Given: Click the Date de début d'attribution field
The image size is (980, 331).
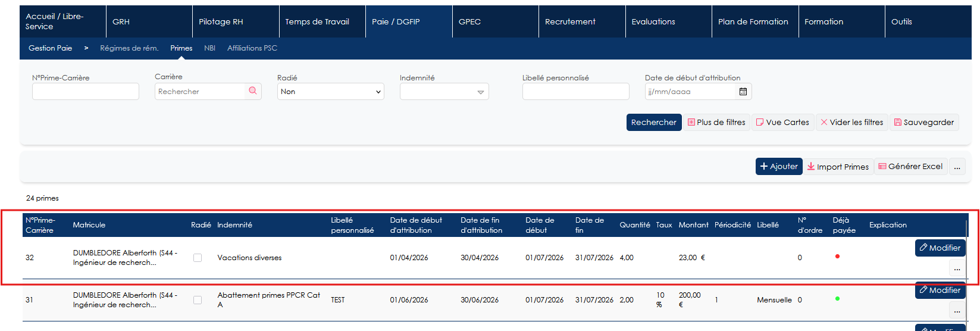Looking at the screenshot, I should click(x=691, y=91).
